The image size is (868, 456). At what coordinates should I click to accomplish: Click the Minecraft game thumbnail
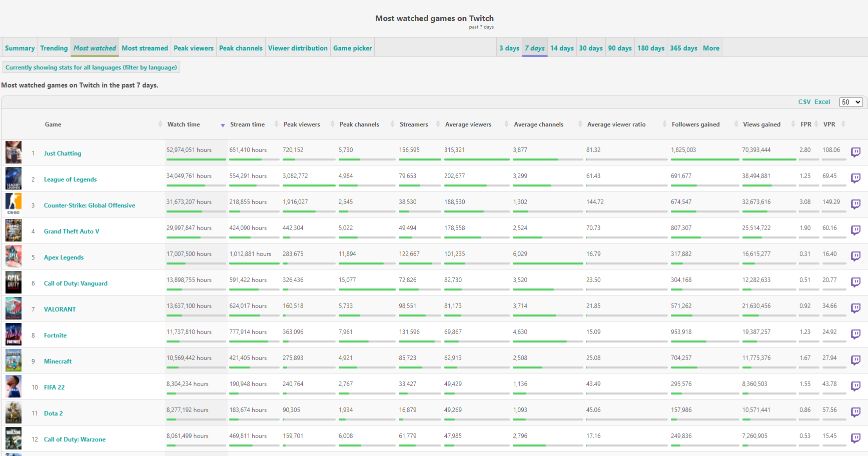tap(14, 360)
